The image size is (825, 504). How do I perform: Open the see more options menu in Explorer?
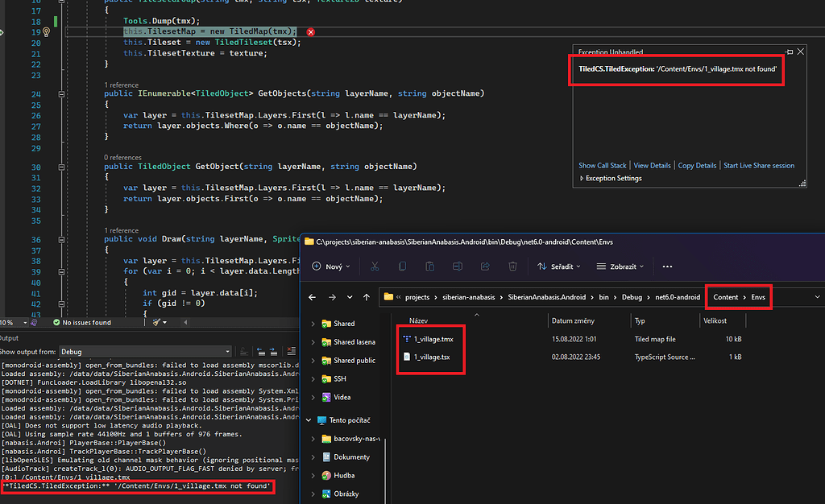[666, 266]
